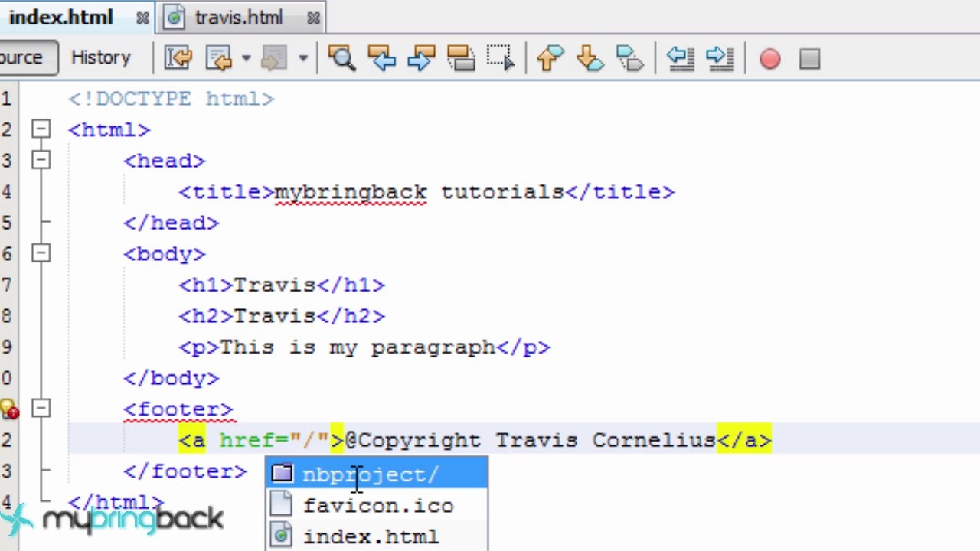Select nbproject/ from autocomplete list

pos(377,474)
